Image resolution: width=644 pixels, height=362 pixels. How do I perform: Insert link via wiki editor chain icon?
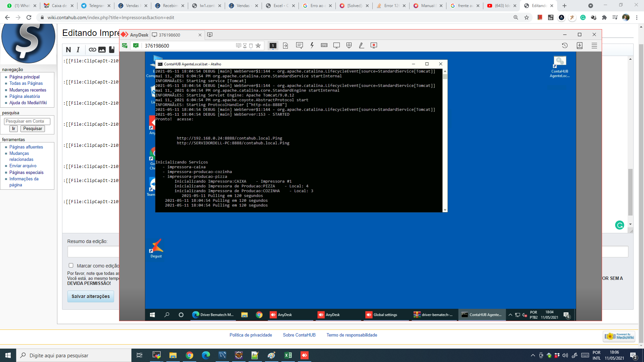coord(92,50)
